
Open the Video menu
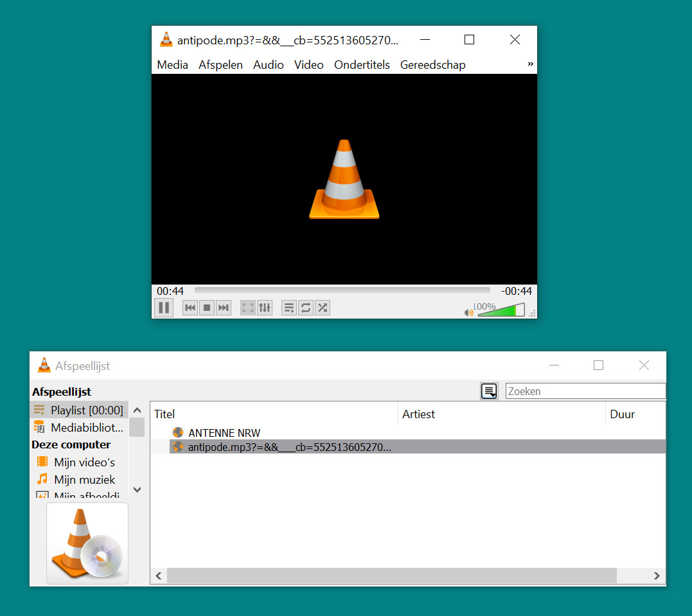coord(309,65)
